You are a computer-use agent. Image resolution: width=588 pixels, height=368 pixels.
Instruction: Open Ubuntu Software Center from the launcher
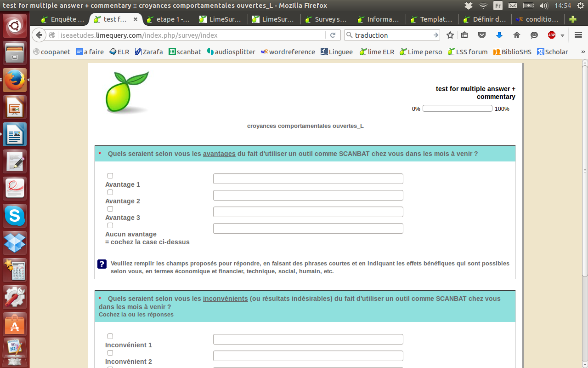15,324
